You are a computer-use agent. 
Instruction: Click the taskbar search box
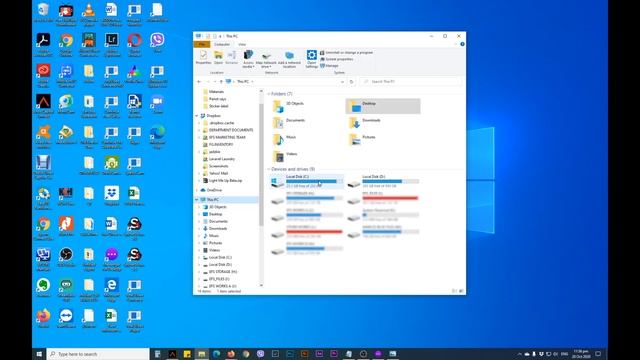tap(98, 354)
